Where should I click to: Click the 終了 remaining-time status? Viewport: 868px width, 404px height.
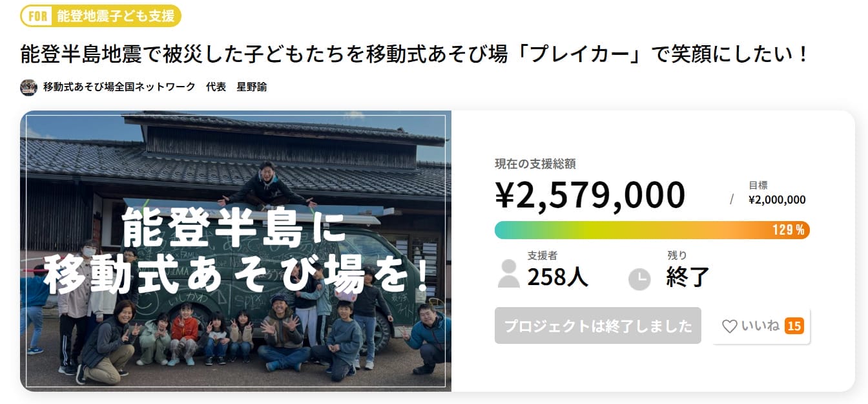(687, 277)
